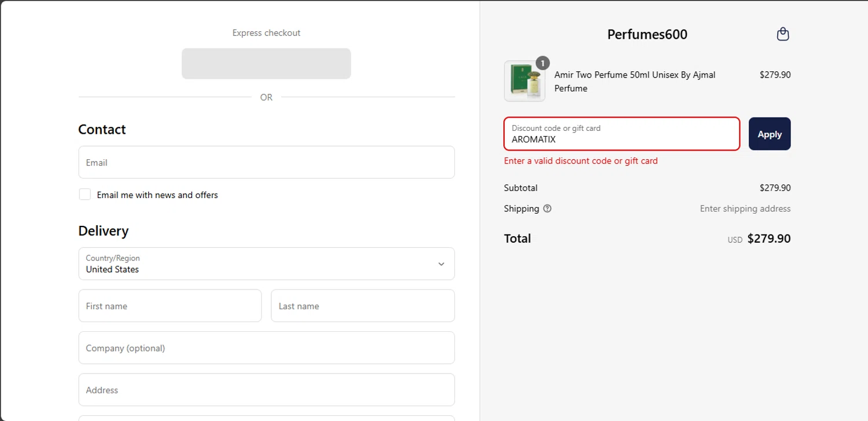Viewport: 868px width, 421px height.
Task: Click the shipping help question mark icon
Action: (x=547, y=208)
